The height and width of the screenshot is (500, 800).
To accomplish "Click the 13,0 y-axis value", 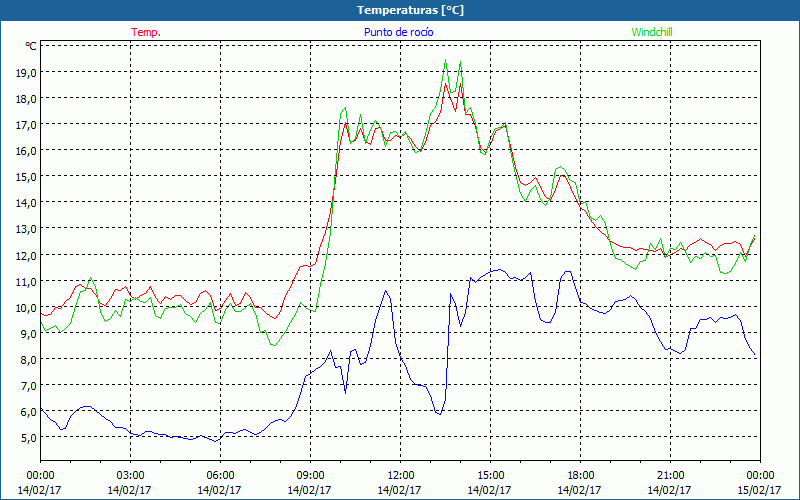I will coord(27,229).
